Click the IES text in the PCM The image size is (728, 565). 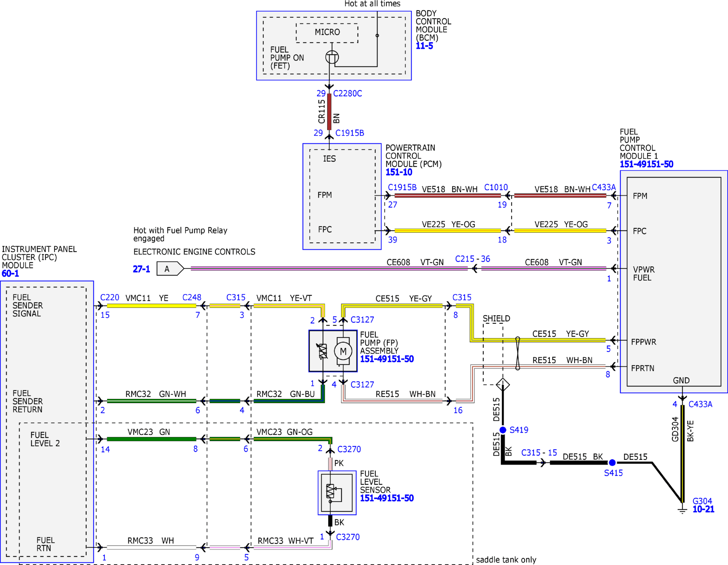click(x=329, y=159)
